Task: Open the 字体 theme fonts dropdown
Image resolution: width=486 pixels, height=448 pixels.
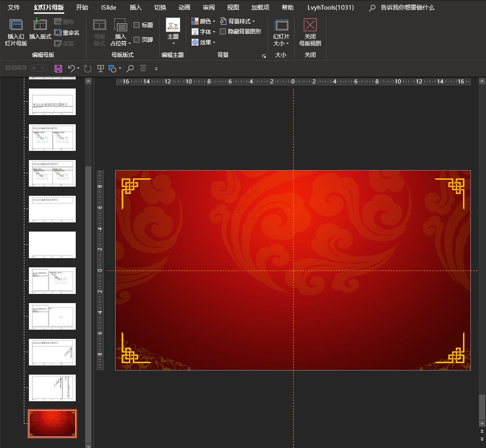Action: [x=203, y=32]
